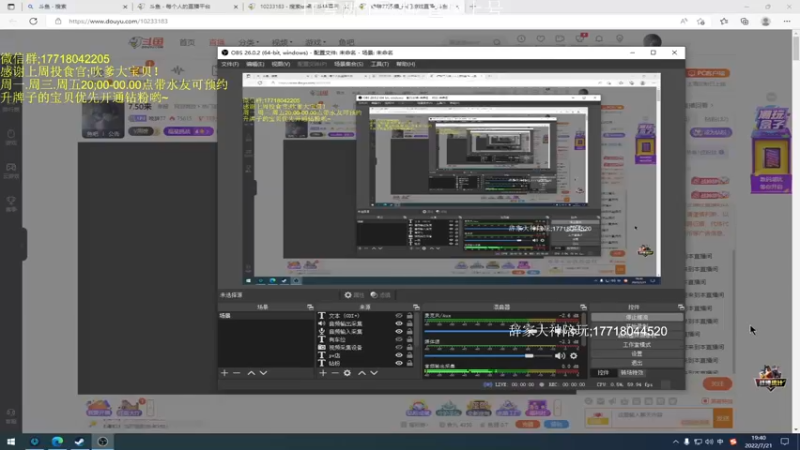Move source up with Sources panel up arrow
The width and height of the screenshot is (800, 450).
(x=362, y=373)
